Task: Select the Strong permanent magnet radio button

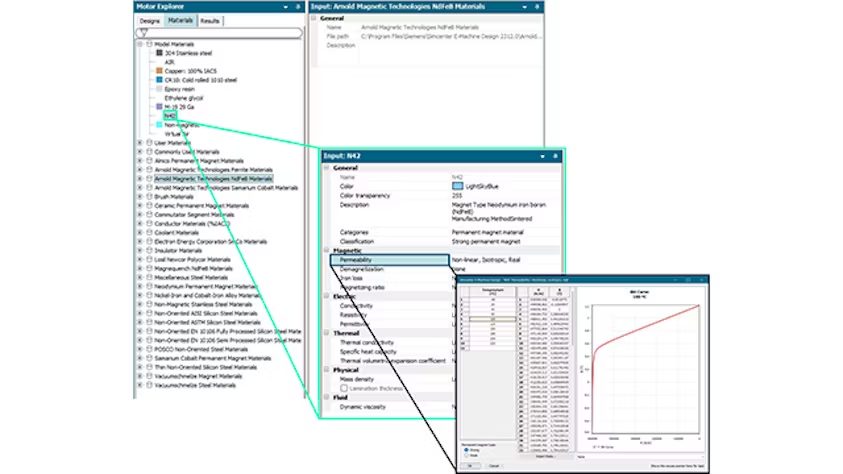Action: tap(466, 450)
